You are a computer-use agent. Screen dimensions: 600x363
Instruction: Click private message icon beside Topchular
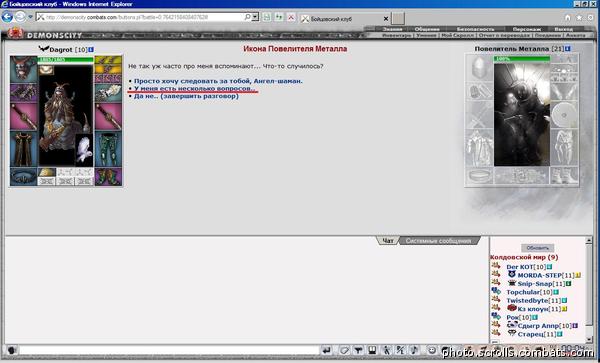496,291
